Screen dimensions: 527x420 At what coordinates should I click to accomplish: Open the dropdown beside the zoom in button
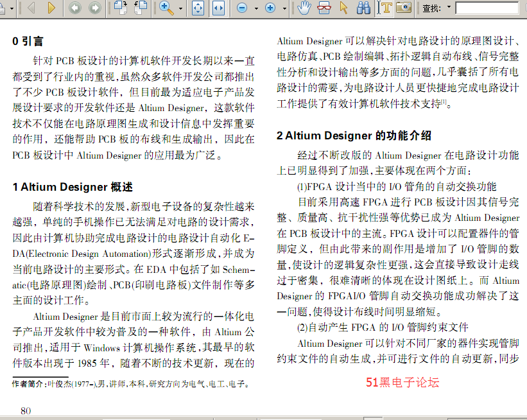(284, 8)
